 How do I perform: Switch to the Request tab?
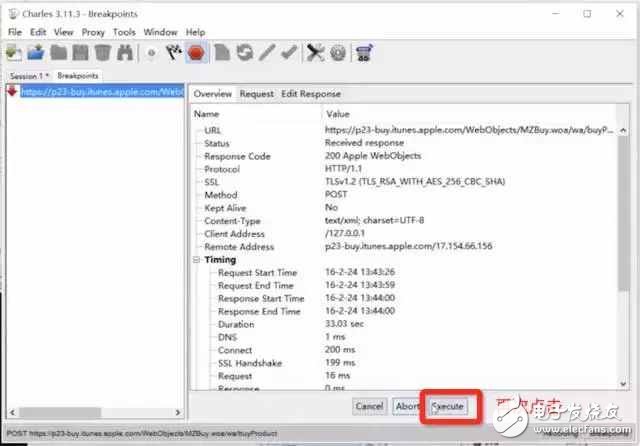point(256,94)
